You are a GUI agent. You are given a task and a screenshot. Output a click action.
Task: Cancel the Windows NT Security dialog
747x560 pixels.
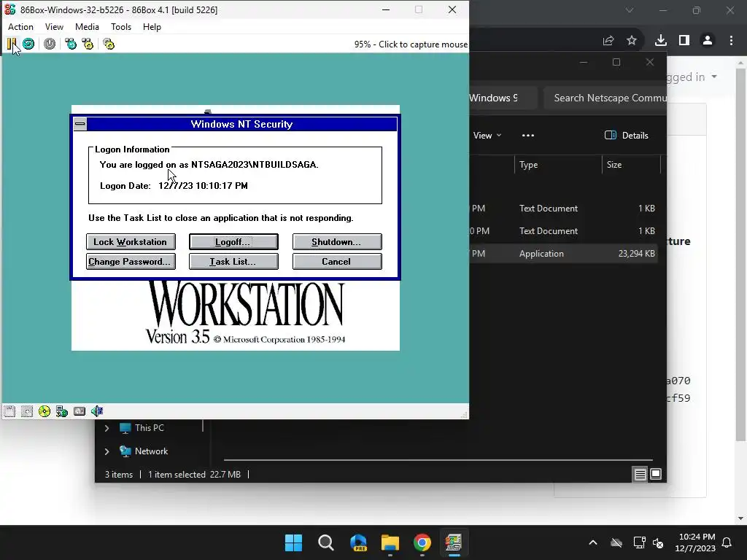click(x=337, y=262)
